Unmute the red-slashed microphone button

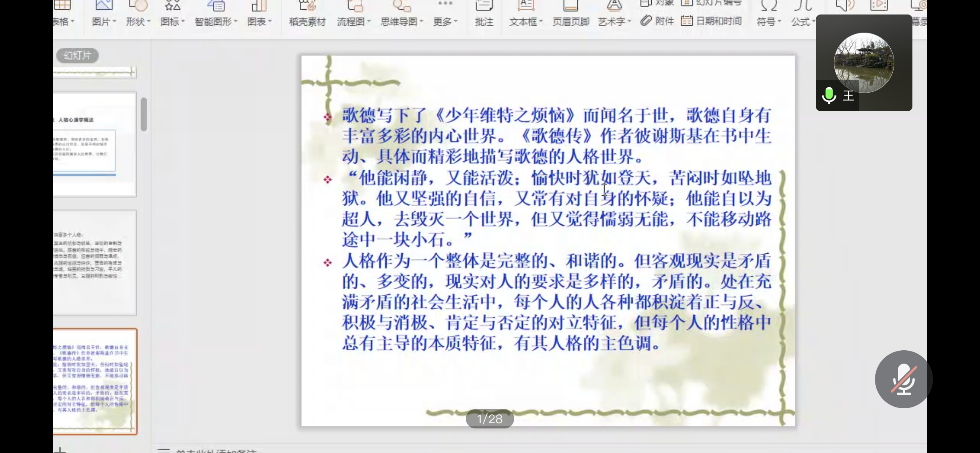(903, 379)
